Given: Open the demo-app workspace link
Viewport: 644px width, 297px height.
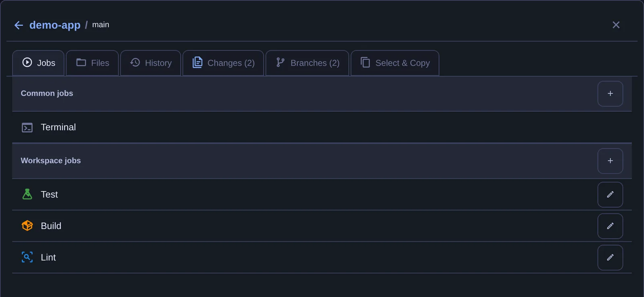Looking at the screenshot, I should coord(55,25).
